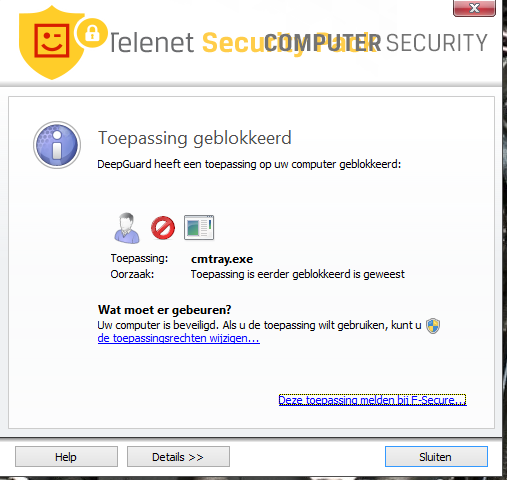Click the user avatar icon
This screenshot has height=480, width=507.
pyautogui.click(x=126, y=228)
